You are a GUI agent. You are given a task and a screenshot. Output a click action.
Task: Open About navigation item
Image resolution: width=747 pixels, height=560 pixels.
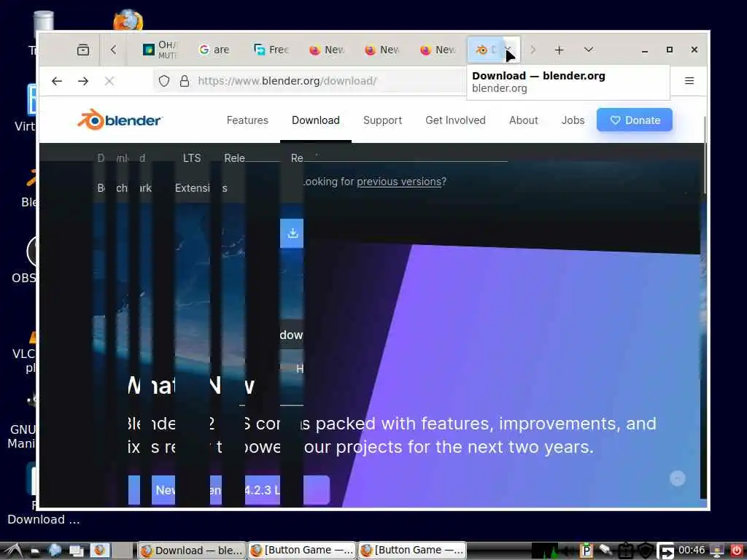coord(524,120)
